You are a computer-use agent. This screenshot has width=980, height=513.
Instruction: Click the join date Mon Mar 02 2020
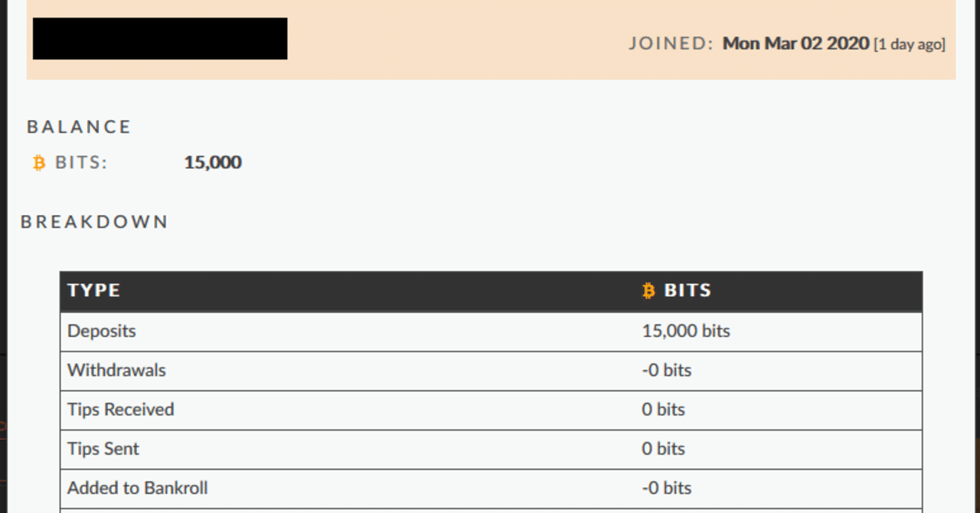pos(795,44)
